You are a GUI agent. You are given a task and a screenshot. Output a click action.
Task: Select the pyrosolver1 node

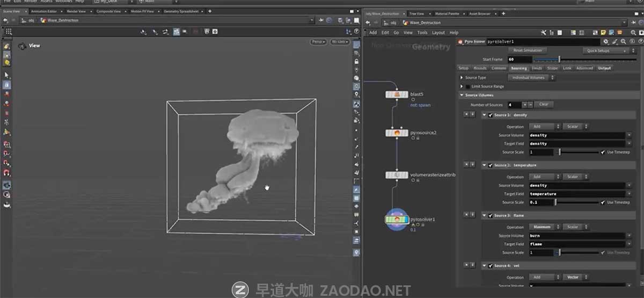(x=396, y=220)
